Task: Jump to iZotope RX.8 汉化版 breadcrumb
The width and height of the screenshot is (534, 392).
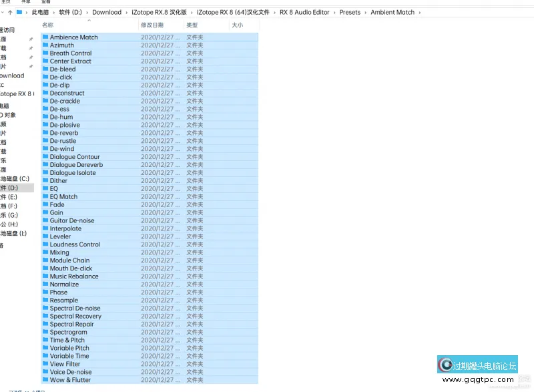Action: click(159, 12)
